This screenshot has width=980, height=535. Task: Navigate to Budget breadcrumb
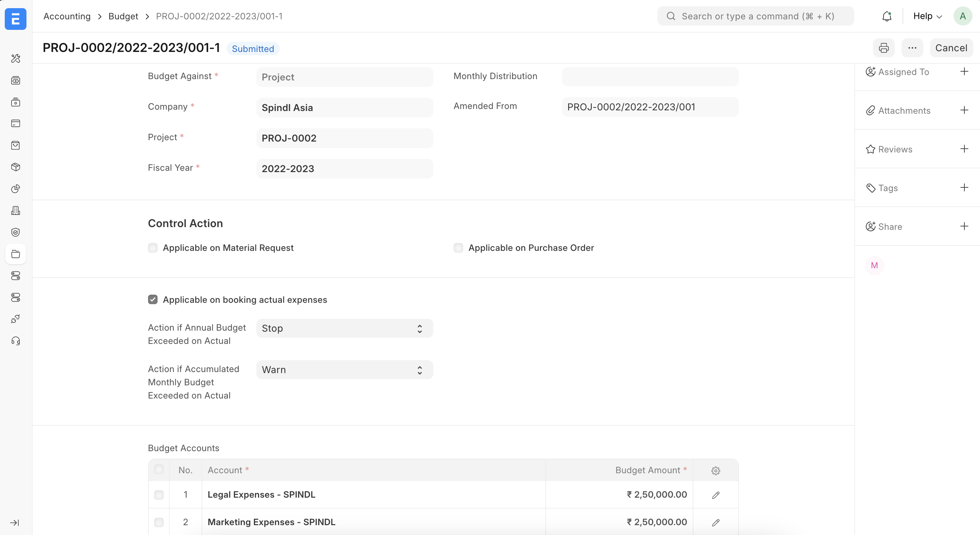123,16
